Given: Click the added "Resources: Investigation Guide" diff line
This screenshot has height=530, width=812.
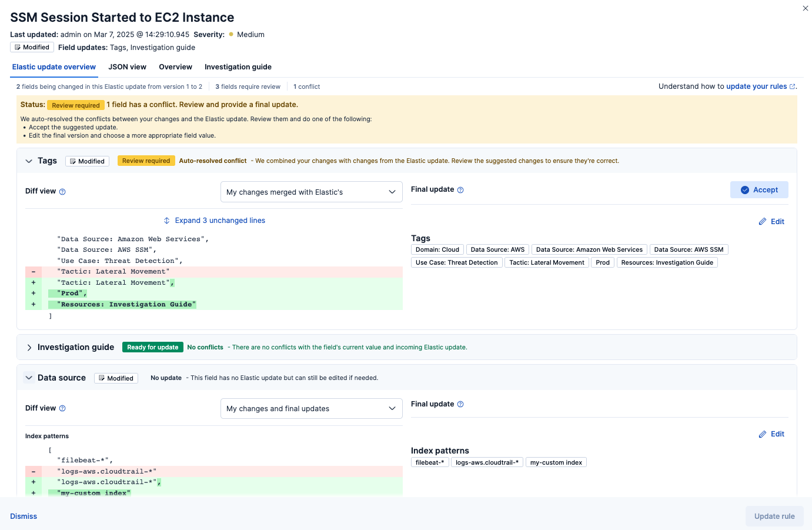Looking at the screenshot, I should [x=214, y=305].
